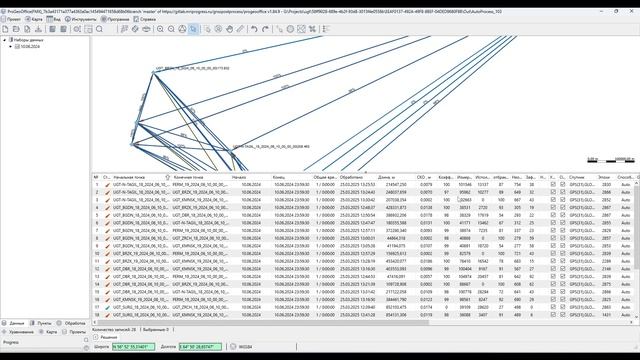Click the Redo arrow icon
The height and width of the screenshot is (360, 640).
click(x=265, y=29)
